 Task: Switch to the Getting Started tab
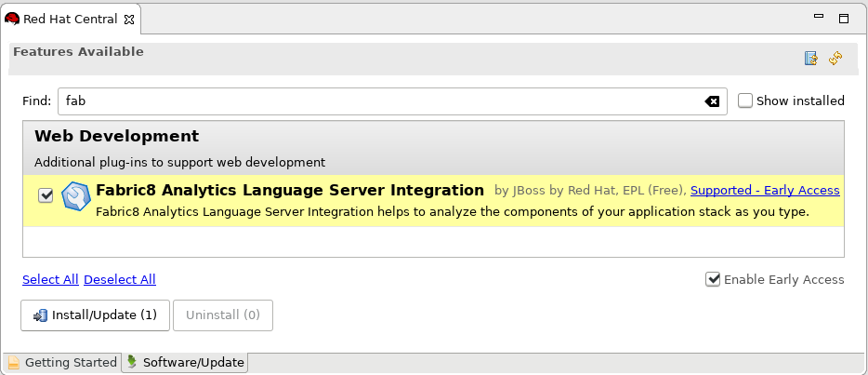(x=62, y=362)
